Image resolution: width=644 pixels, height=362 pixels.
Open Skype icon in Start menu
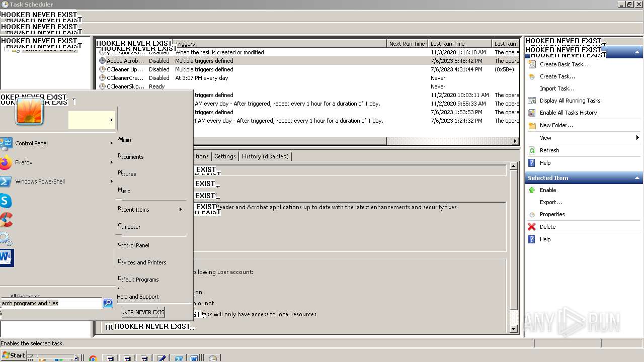point(5,201)
